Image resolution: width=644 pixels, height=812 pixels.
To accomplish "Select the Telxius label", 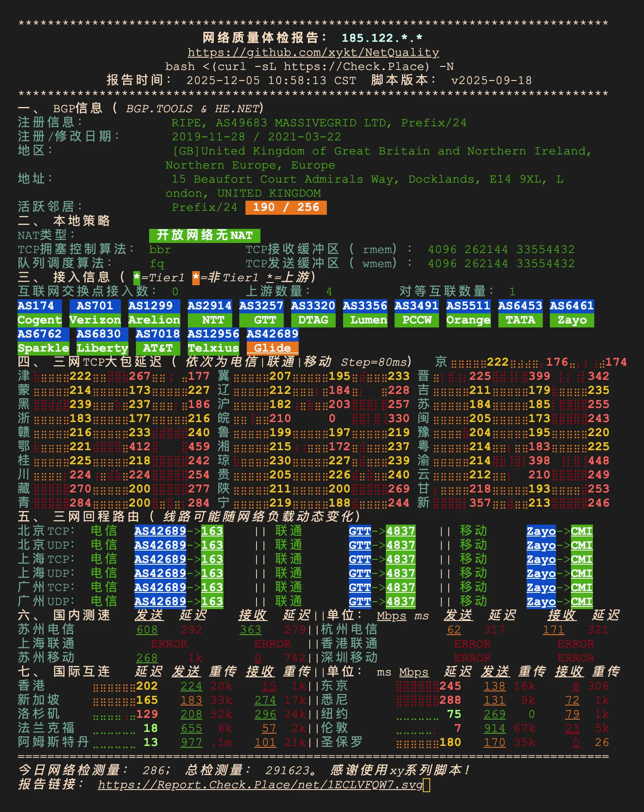I will [x=213, y=348].
